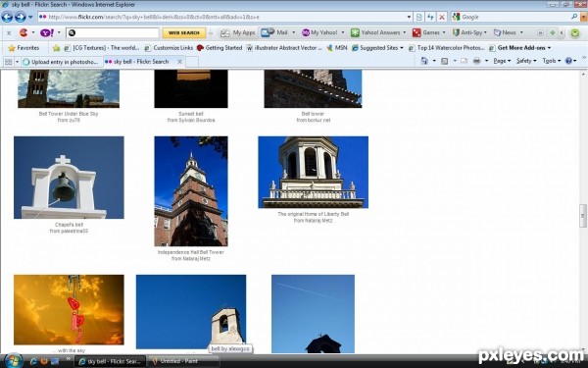Click the green plus icon on Yahoo toolbar

tap(553, 33)
